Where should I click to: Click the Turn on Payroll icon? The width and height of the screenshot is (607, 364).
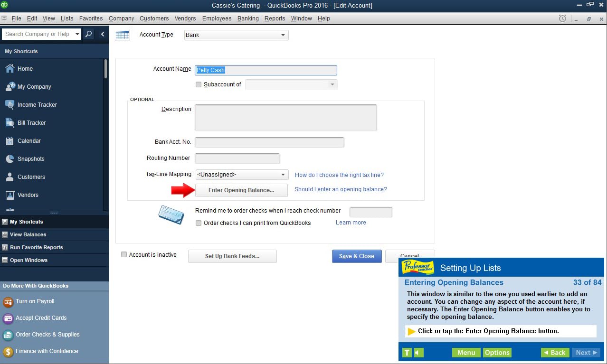tap(8, 302)
